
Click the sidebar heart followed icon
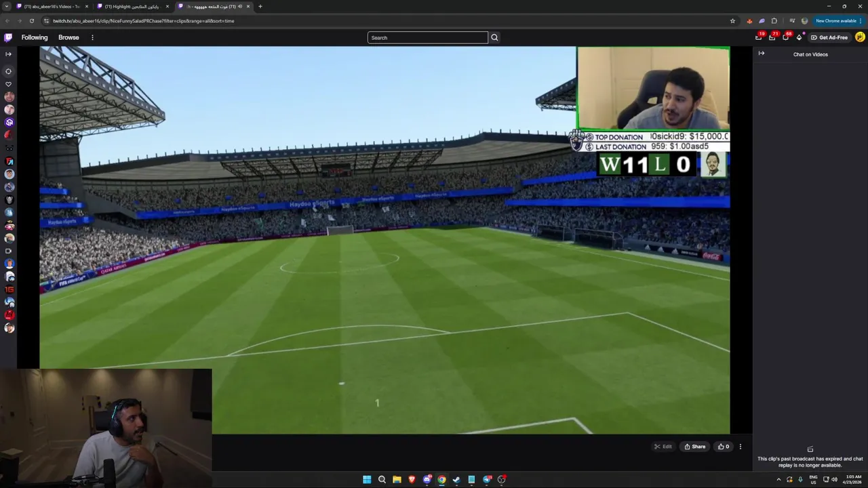[x=8, y=84]
